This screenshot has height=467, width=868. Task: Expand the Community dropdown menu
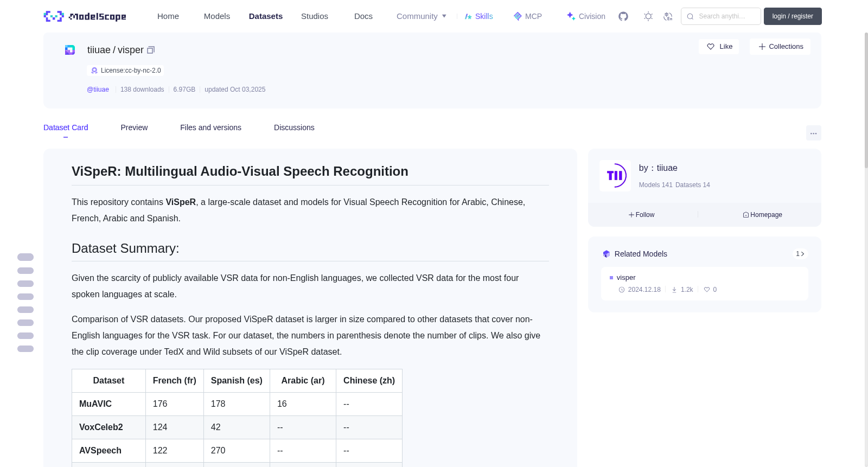422,16
